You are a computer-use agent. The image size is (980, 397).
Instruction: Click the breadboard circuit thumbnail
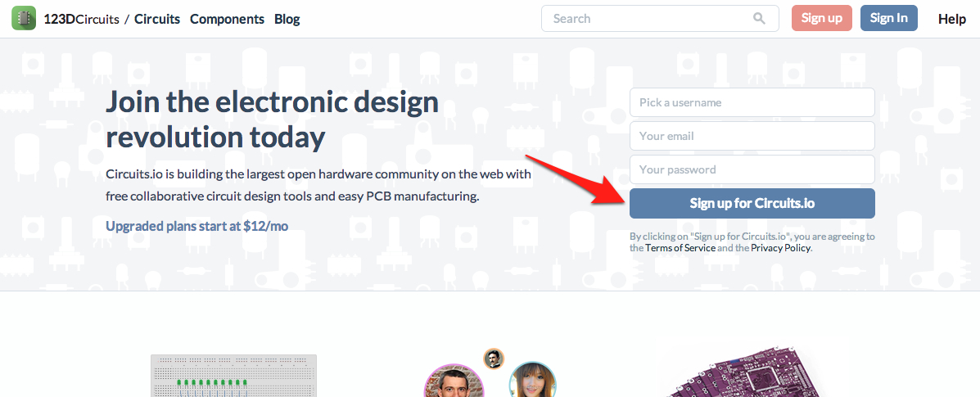pyautogui.click(x=233, y=376)
